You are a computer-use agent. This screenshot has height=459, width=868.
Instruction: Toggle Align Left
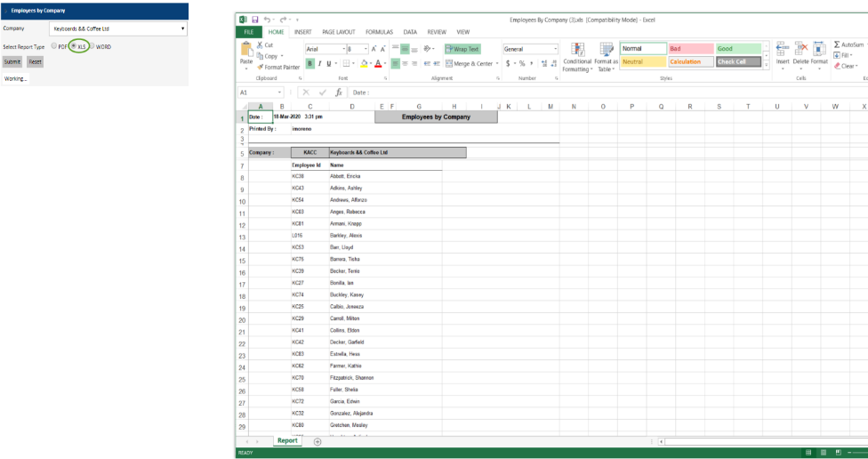click(x=395, y=64)
